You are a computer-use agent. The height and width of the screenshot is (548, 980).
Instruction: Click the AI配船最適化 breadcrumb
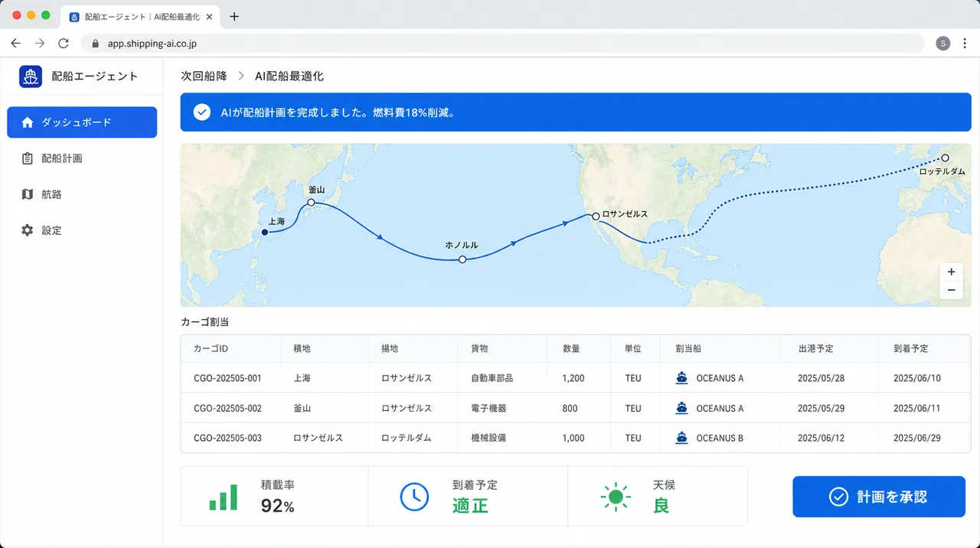289,76
